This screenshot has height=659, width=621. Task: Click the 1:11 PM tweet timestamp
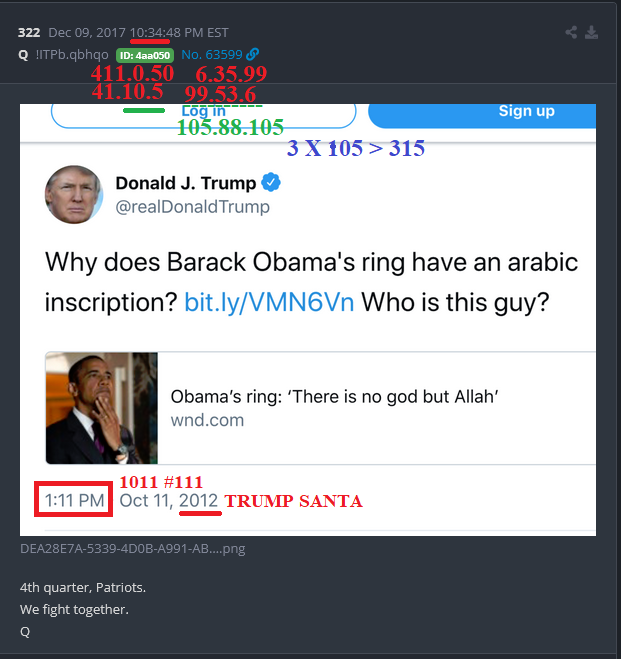[74, 501]
